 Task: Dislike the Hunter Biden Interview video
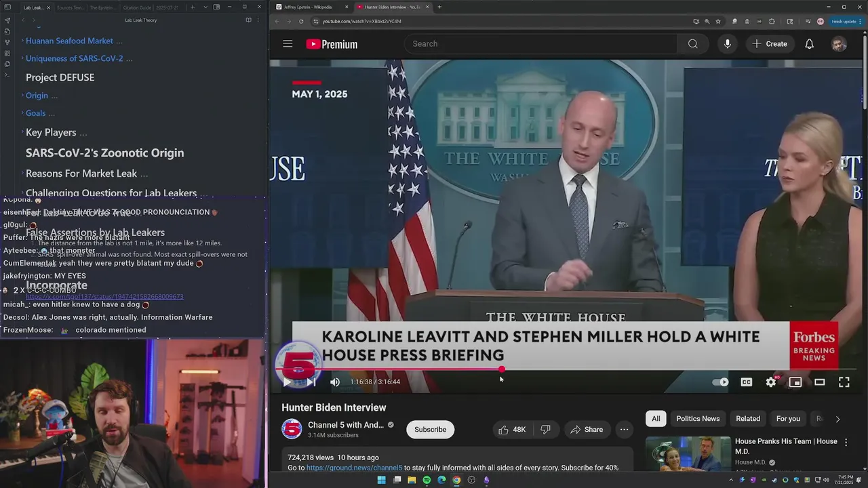point(545,429)
